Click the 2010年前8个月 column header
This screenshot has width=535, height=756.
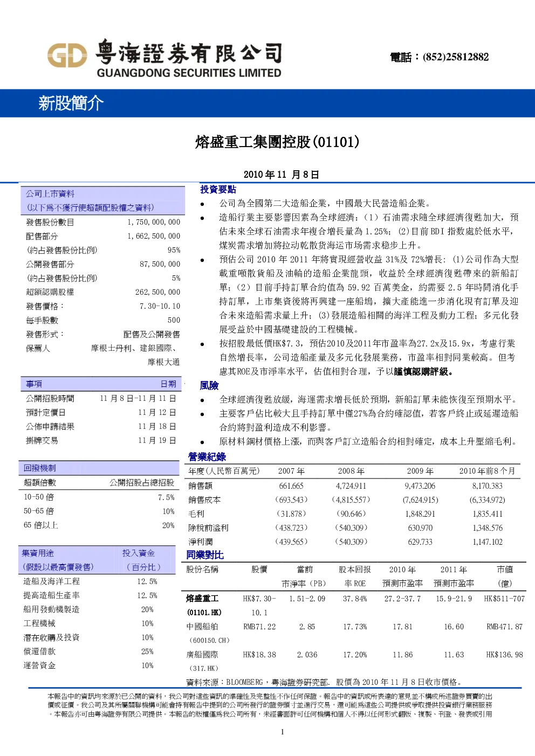tap(487, 471)
